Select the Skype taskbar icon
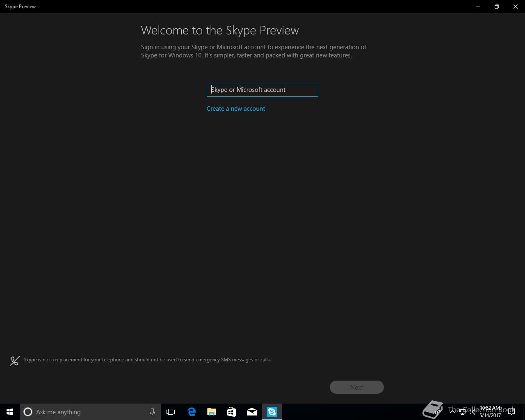The image size is (525, 420). click(272, 412)
